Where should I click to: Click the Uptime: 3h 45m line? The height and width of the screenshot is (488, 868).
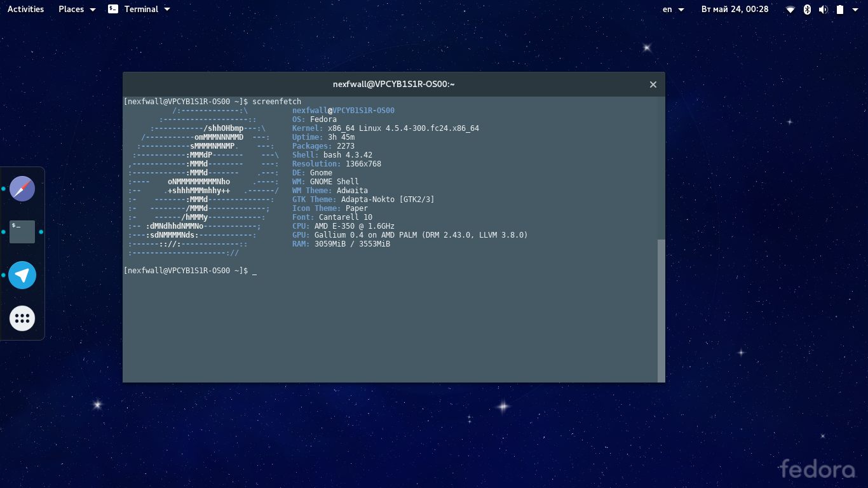323,137
